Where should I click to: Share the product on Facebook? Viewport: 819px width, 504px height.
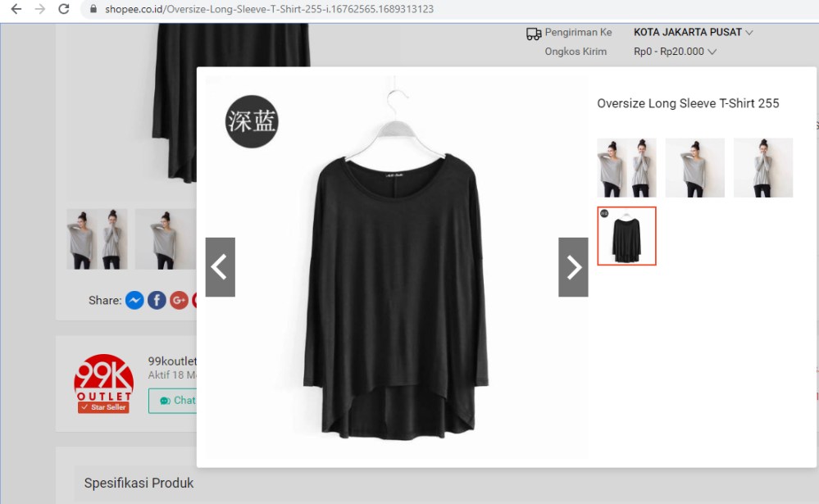pos(157,301)
